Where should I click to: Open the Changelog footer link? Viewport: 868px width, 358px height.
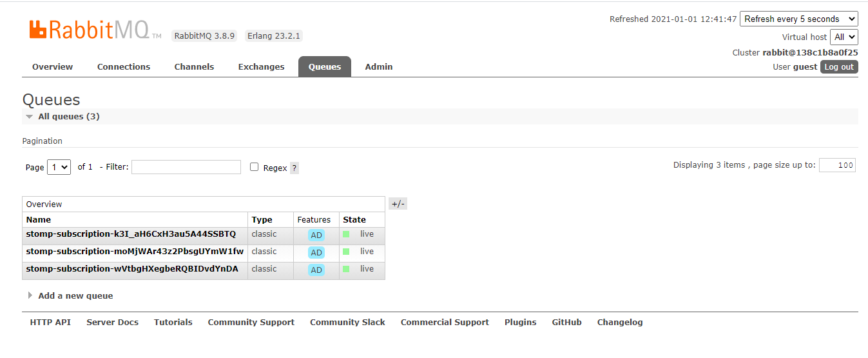point(620,323)
